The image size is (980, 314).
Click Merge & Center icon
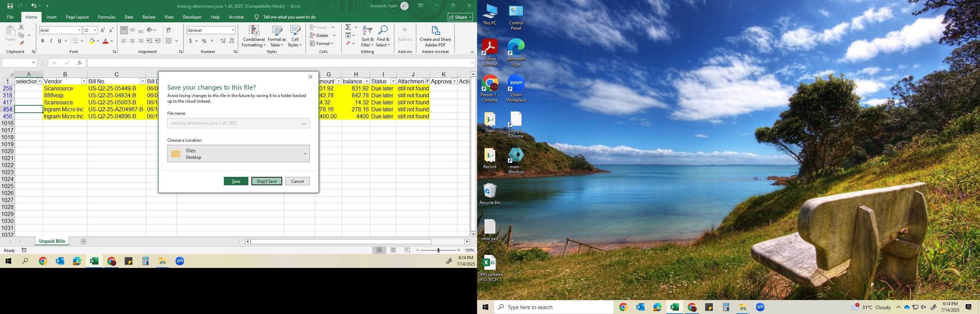click(169, 41)
